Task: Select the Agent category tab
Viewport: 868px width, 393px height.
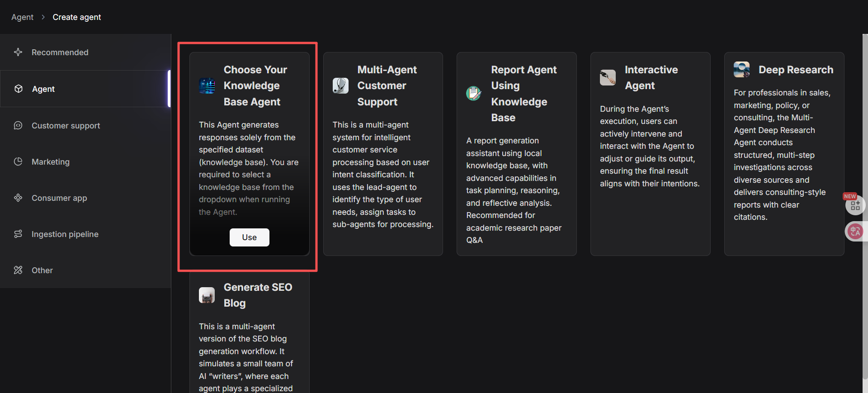Action: coord(85,89)
